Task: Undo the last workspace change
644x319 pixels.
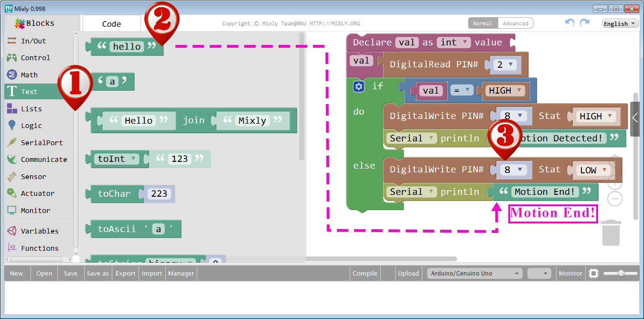Action: (x=569, y=23)
